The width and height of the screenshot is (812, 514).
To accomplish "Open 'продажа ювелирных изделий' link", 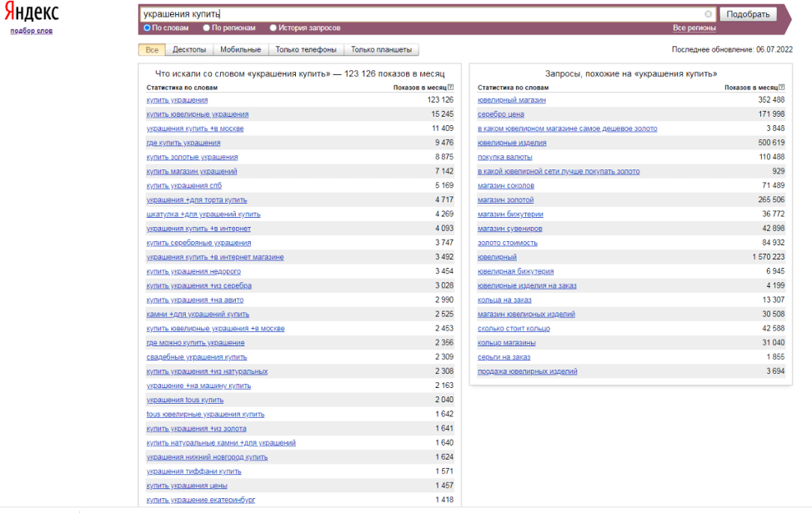I will tap(527, 371).
